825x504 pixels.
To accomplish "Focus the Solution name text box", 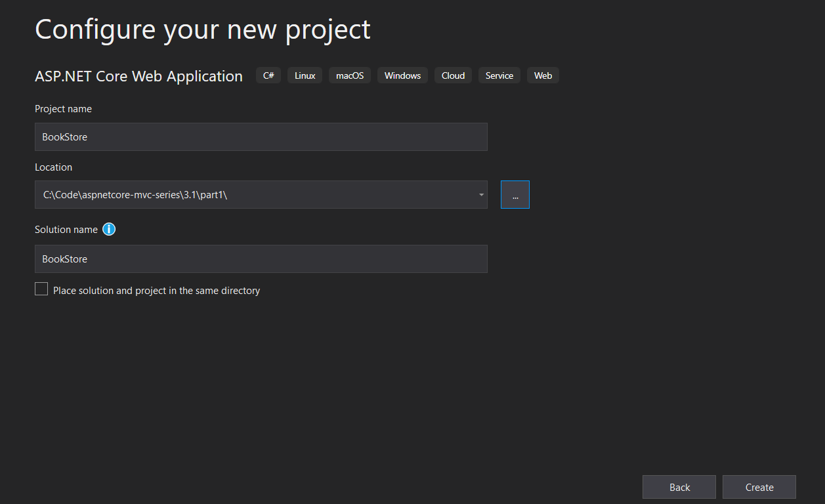I will tap(261, 259).
